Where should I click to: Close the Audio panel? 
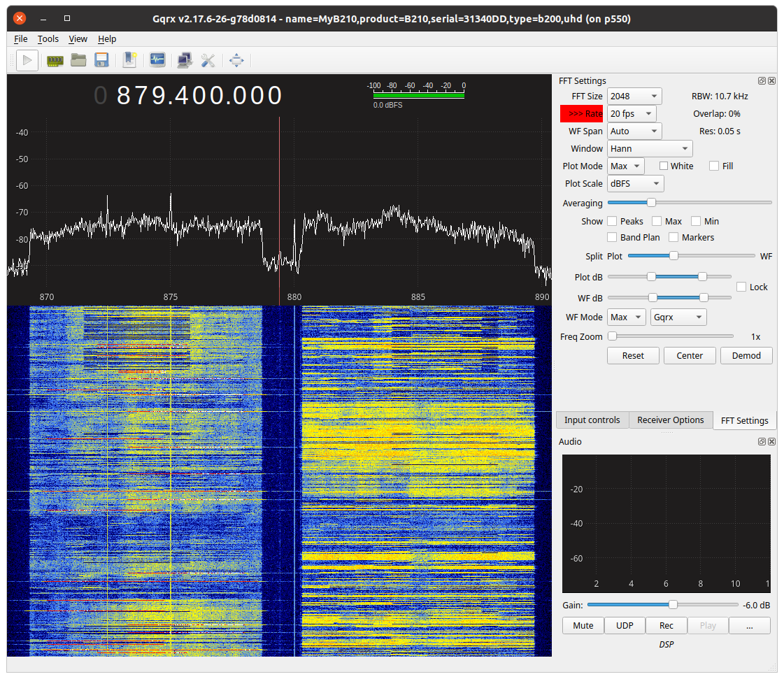[x=771, y=441]
